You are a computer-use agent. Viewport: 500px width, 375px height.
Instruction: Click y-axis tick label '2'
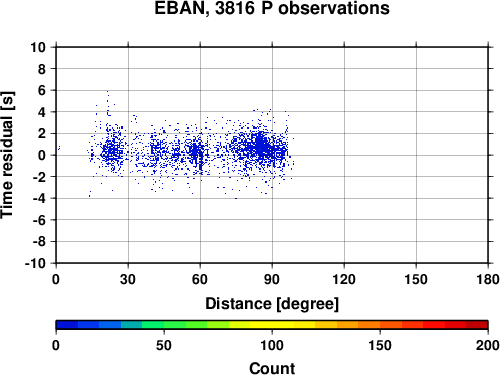point(42,134)
